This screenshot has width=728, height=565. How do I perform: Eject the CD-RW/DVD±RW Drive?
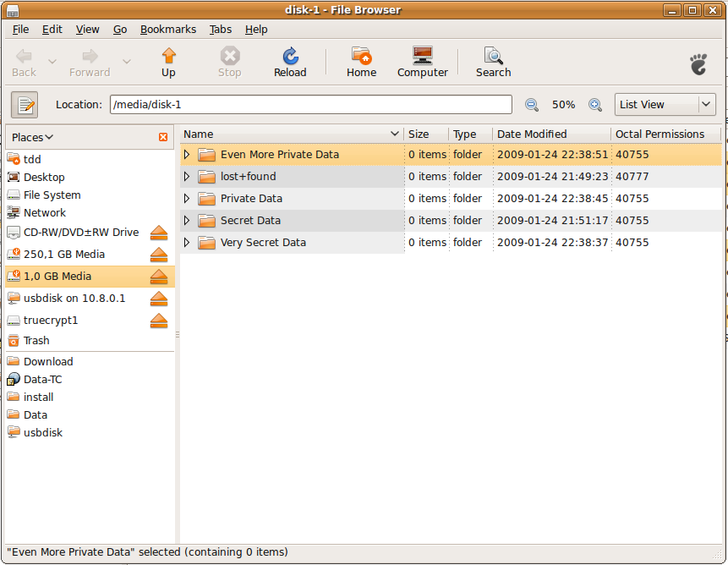(x=159, y=233)
